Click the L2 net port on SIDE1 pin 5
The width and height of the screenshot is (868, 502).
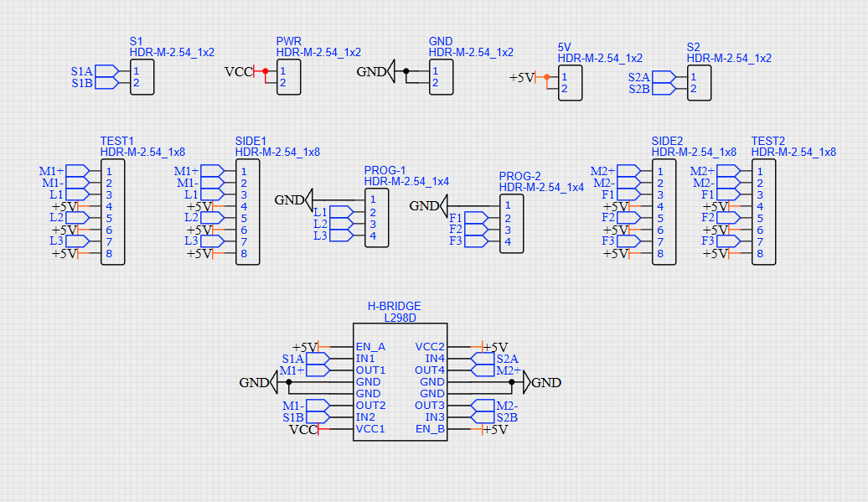[204, 218]
